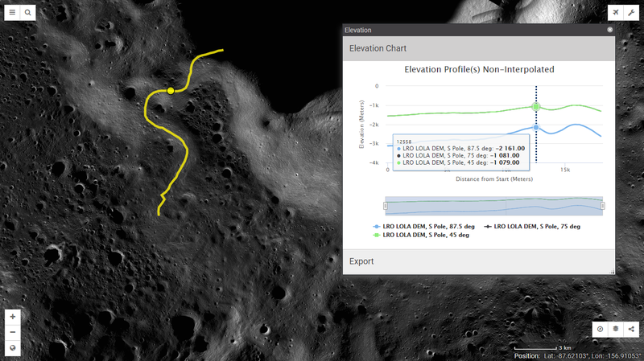644x361 pixels.
Task: Click the green data point on chart
Action: 536,107
